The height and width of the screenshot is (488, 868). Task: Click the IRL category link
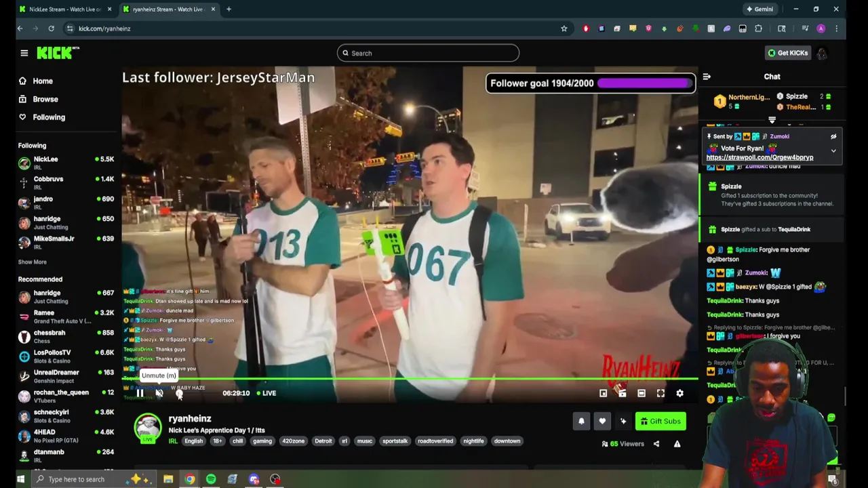[x=173, y=441]
